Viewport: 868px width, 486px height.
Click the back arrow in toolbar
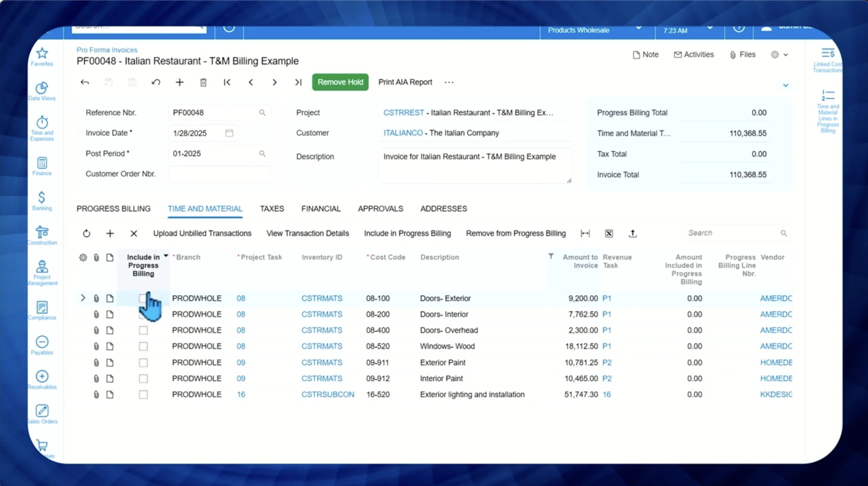(x=85, y=82)
